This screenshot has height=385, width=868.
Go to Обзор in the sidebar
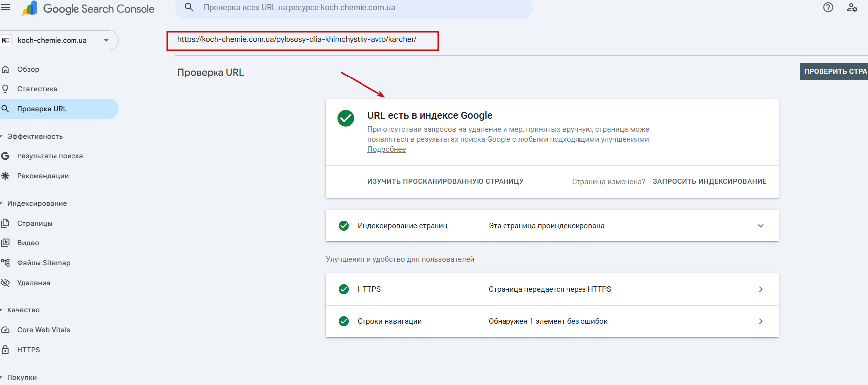(28, 69)
